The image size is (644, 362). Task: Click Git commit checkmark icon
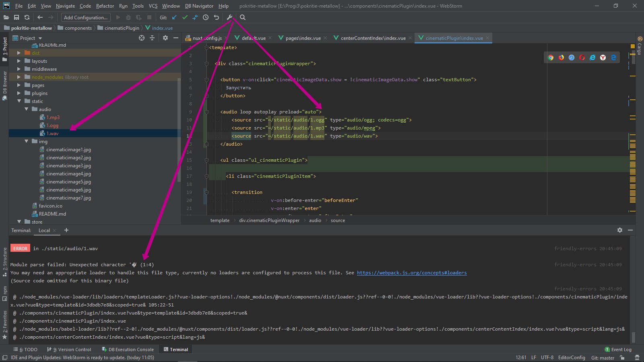click(185, 17)
